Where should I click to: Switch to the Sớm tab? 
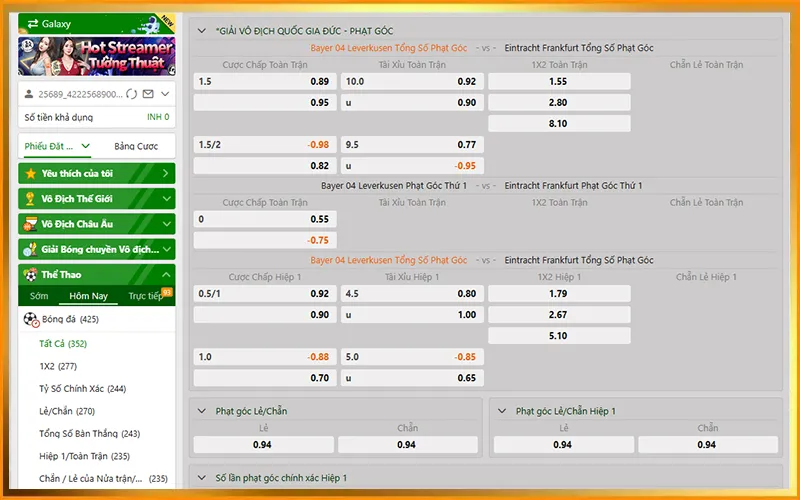tap(39, 296)
